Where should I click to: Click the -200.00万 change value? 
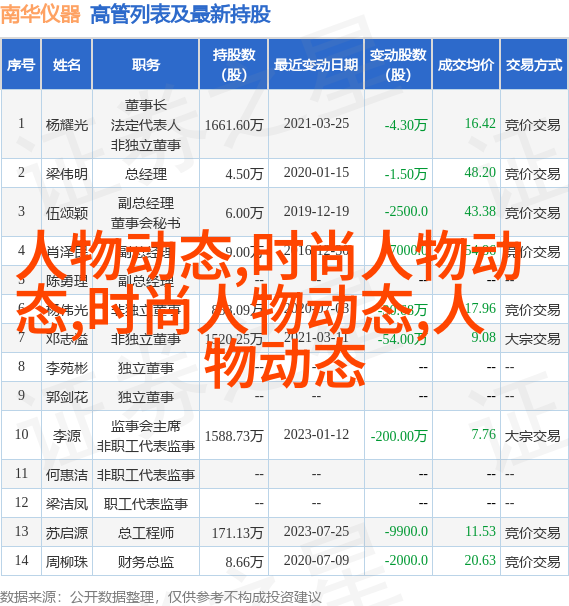point(399,436)
